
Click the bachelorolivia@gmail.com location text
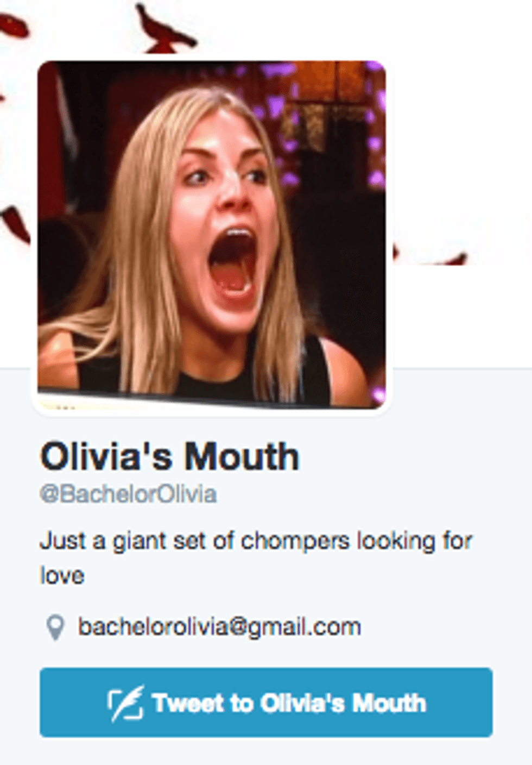219,627
